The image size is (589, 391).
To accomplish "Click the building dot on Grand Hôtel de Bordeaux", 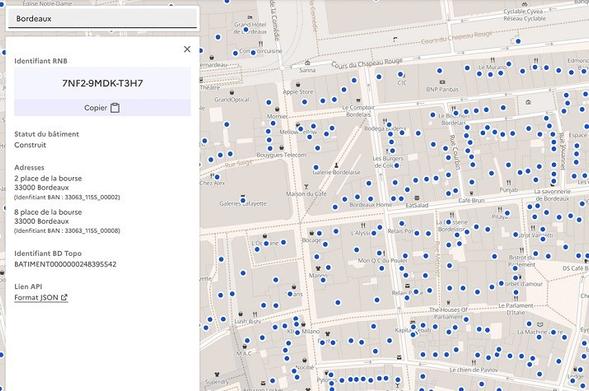I will [246, 29].
